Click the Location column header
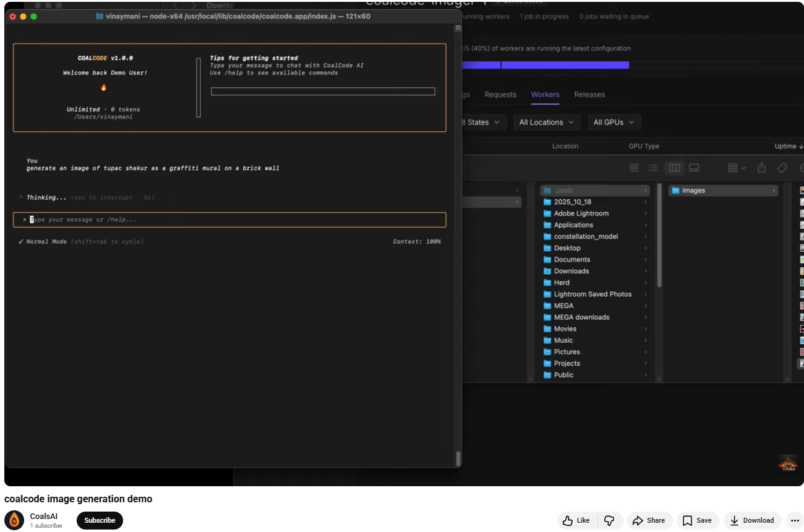804x532 pixels. pos(565,147)
